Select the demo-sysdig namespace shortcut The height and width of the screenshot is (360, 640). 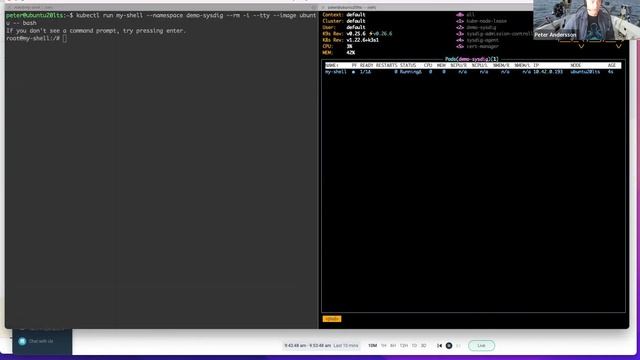pyautogui.click(x=476, y=27)
